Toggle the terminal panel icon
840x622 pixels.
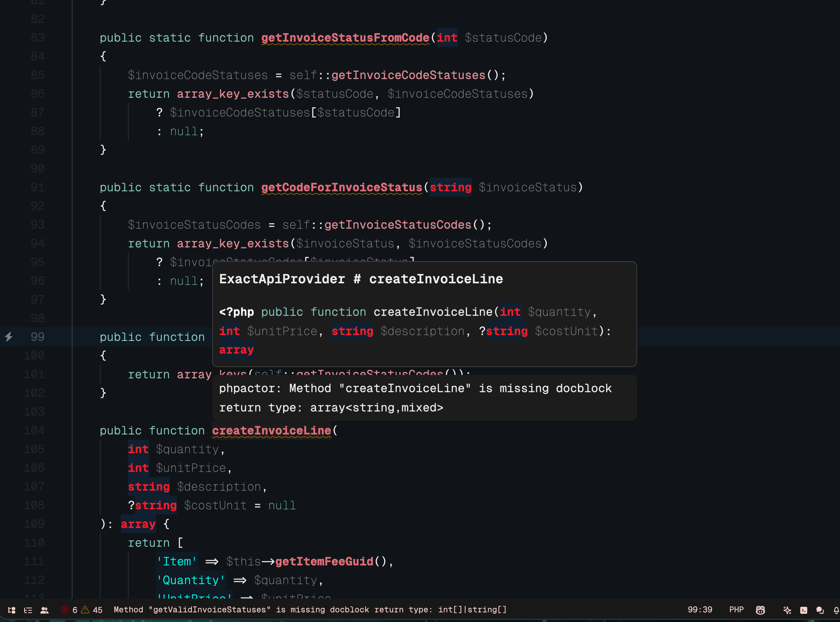804,610
